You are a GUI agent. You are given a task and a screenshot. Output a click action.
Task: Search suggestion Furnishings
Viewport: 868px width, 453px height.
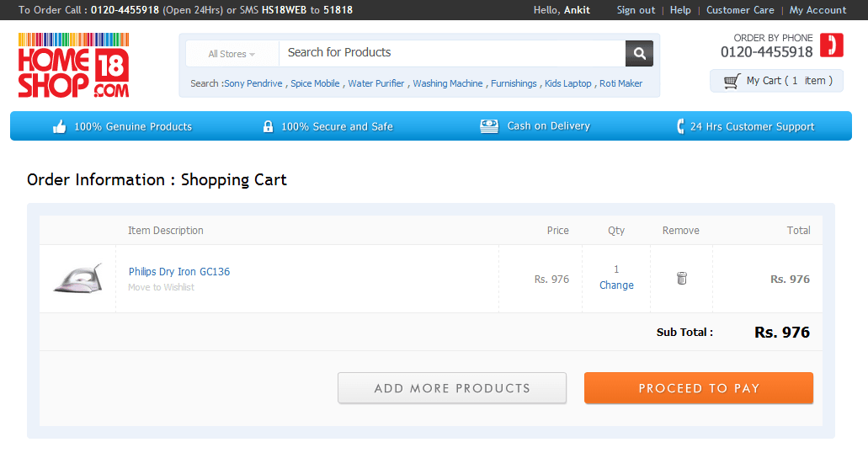pos(514,83)
